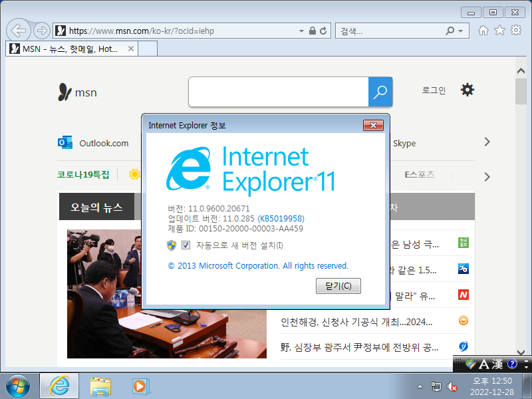Click the magnifier icon in browser search box
This screenshot has height=399, width=532.
(x=450, y=31)
